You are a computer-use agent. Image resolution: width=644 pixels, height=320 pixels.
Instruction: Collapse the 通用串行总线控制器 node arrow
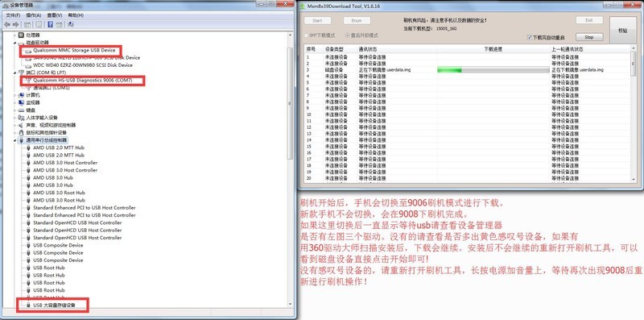pyautogui.click(x=15, y=141)
